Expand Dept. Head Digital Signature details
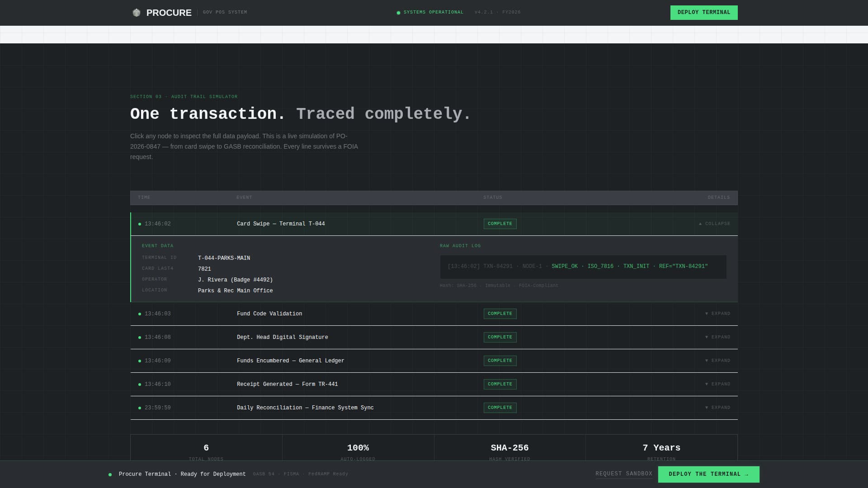 click(717, 337)
